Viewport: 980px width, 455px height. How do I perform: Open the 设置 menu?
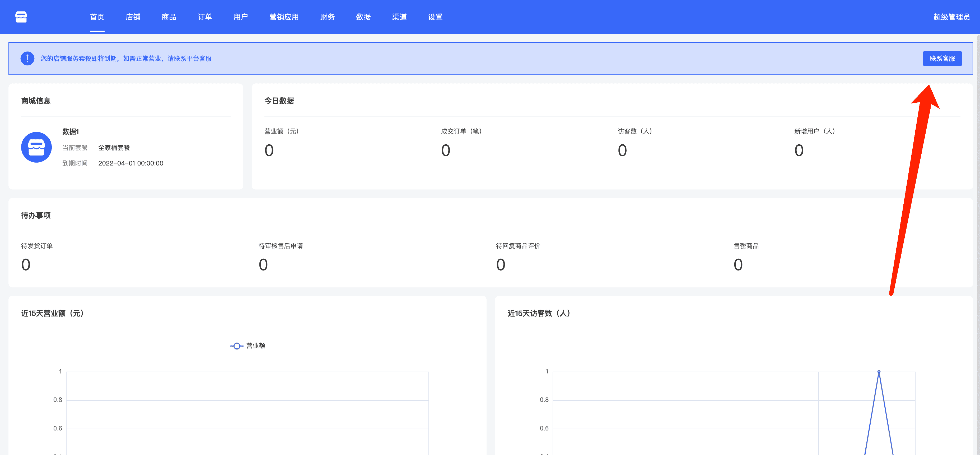click(435, 17)
